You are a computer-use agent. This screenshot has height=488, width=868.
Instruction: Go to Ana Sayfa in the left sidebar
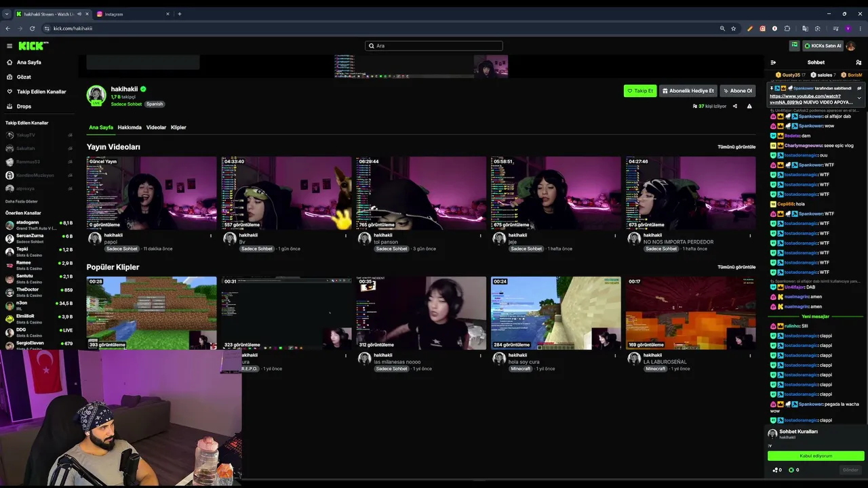point(29,62)
